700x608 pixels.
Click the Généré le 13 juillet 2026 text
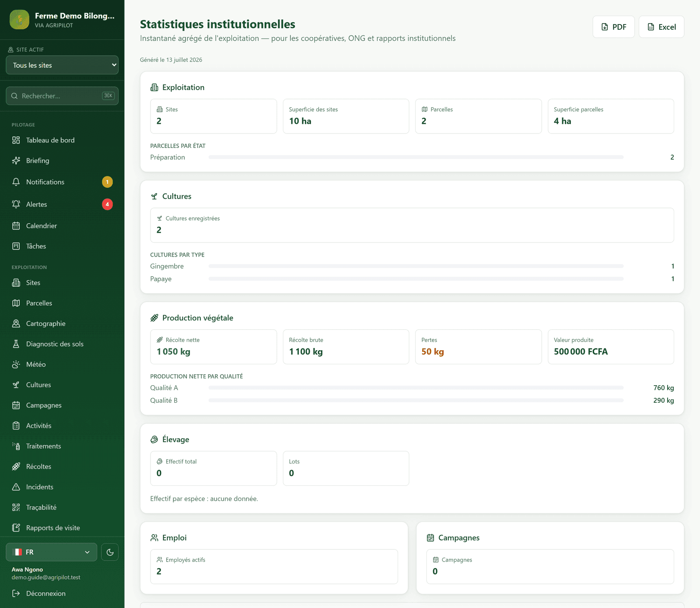pos(171,60)
